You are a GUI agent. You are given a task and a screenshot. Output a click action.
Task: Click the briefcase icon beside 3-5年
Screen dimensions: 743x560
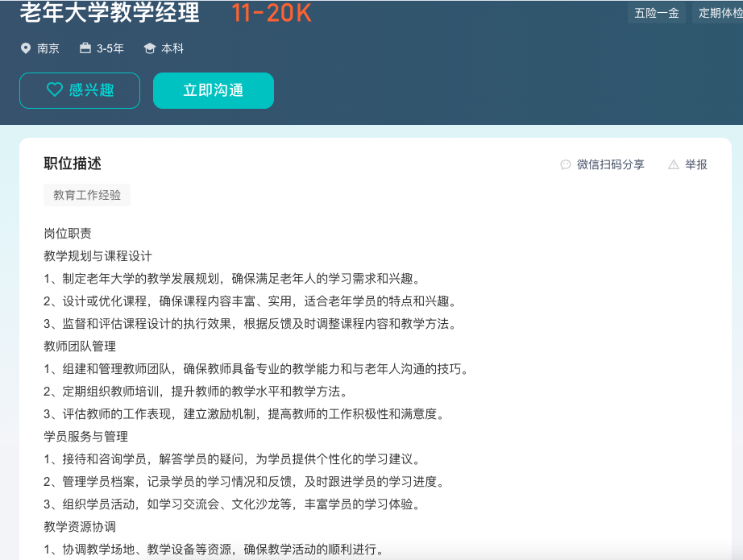point(85,48)
